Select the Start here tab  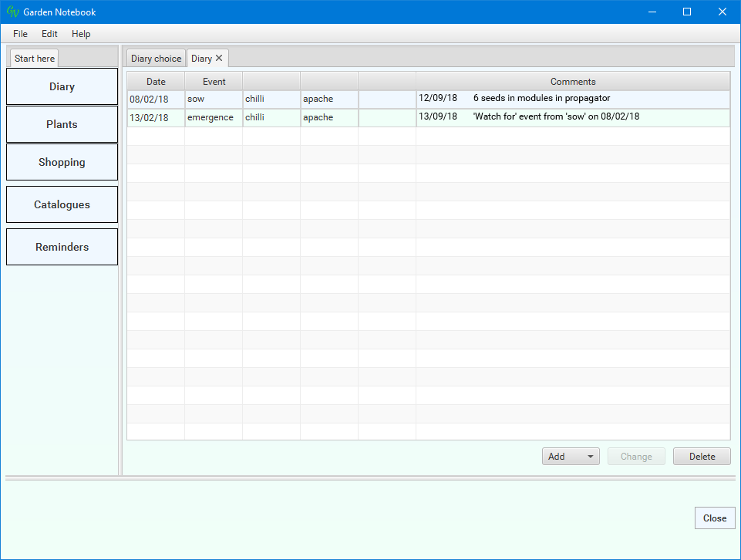(35, 59)
